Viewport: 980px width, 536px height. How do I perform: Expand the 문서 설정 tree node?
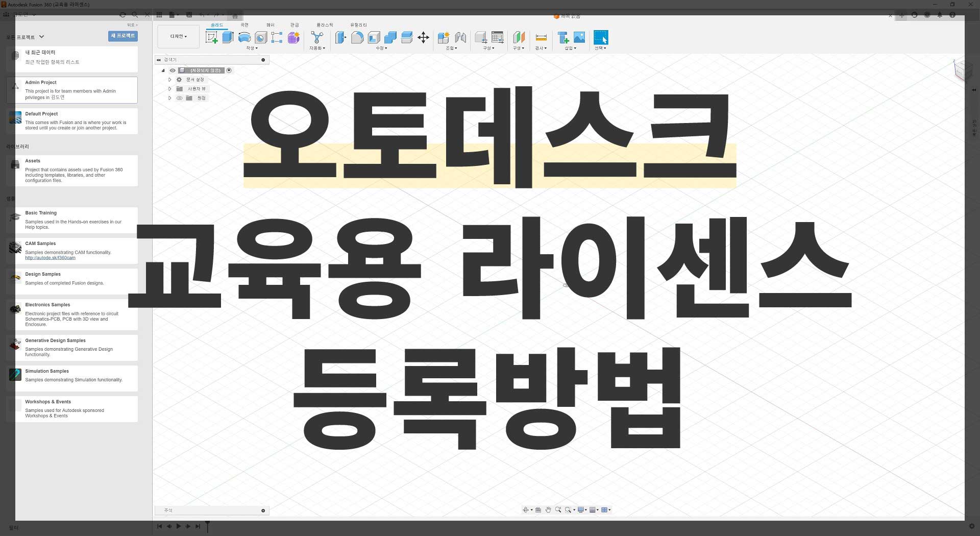[x=170, y=80]
